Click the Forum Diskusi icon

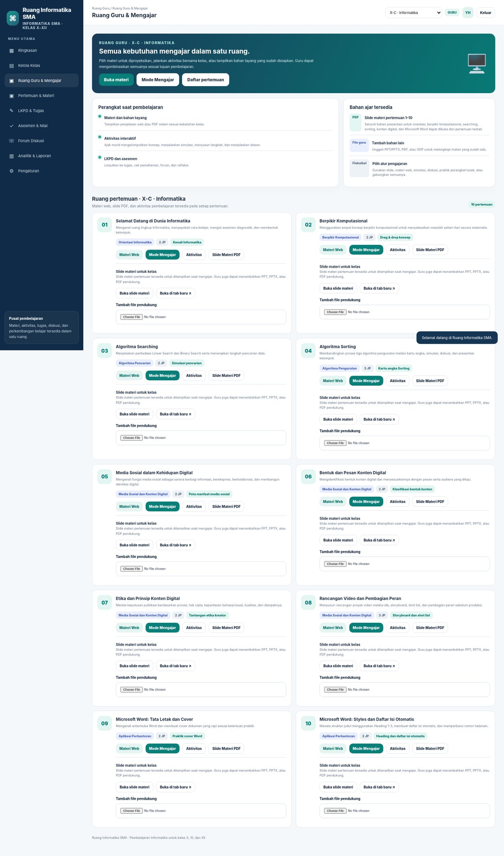point(12,141)
